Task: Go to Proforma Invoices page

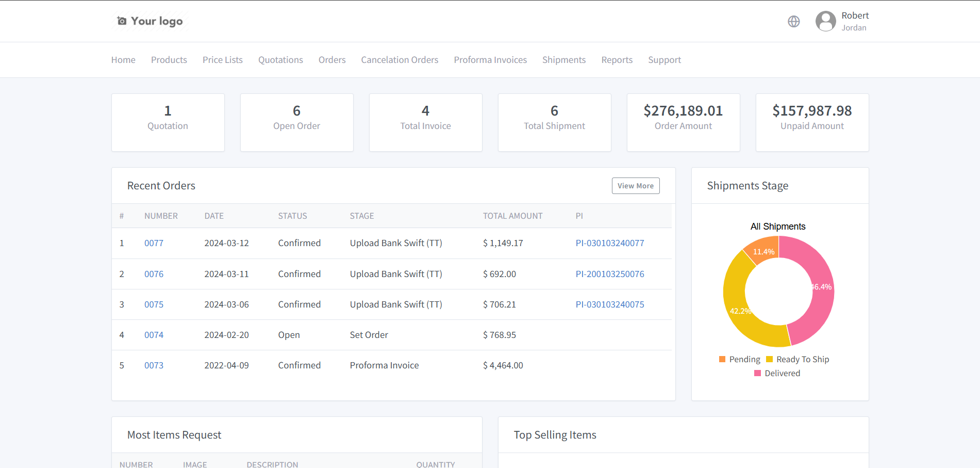Action: coord(490,60)
